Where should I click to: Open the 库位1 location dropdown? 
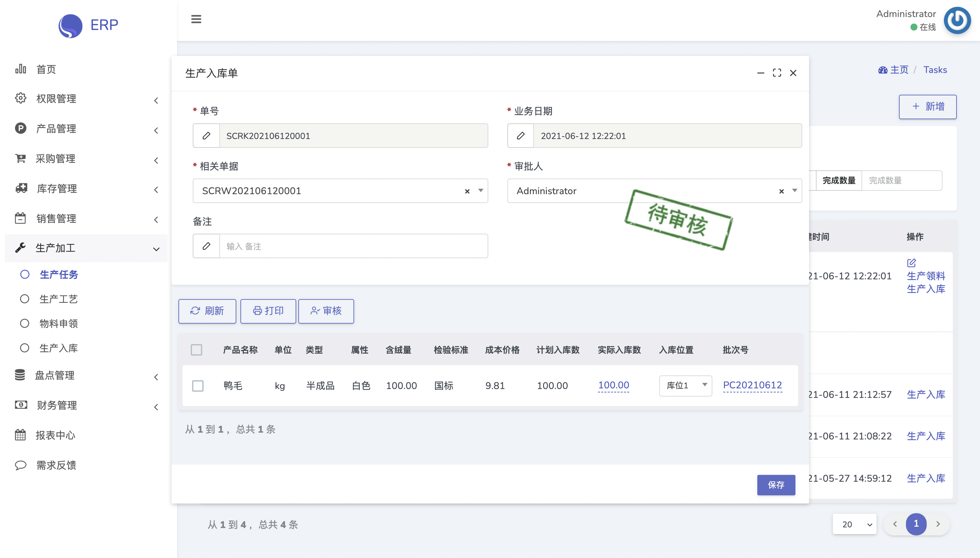point(685,386)
